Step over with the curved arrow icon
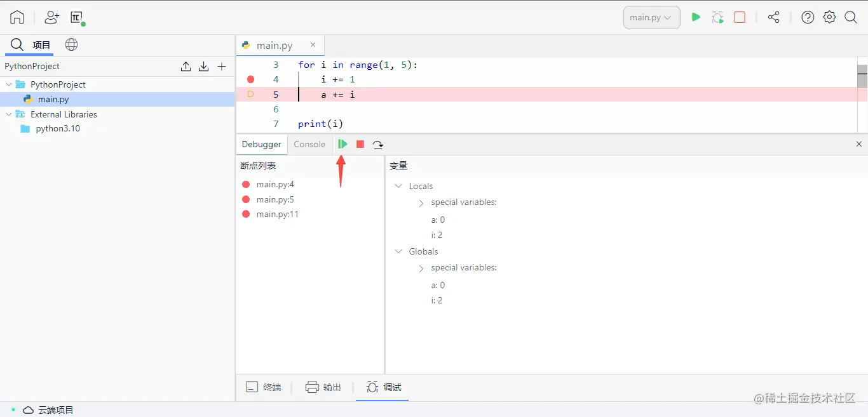 click(378, 145)
